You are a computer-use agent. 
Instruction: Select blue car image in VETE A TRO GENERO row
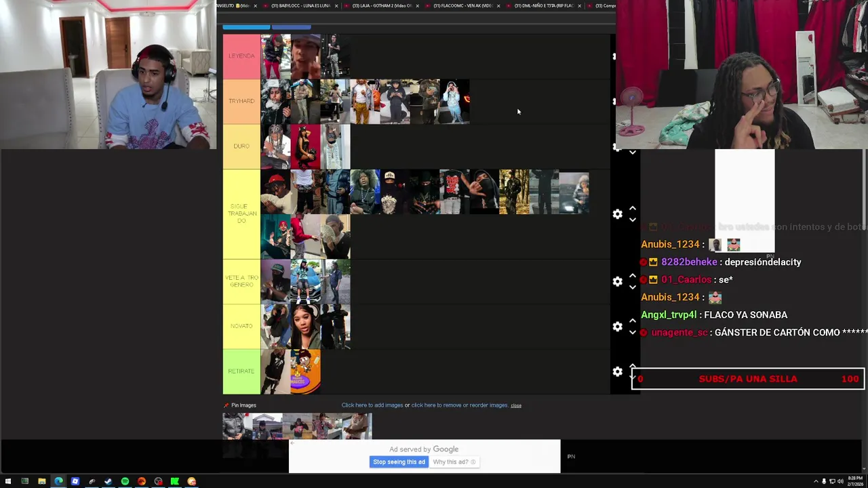pos(306,281)
